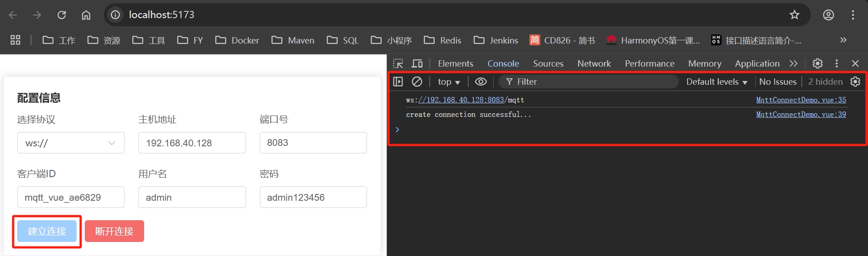Create a live expression with eye icon
Screen dimensions: 868x256
(x=481, y=82)
